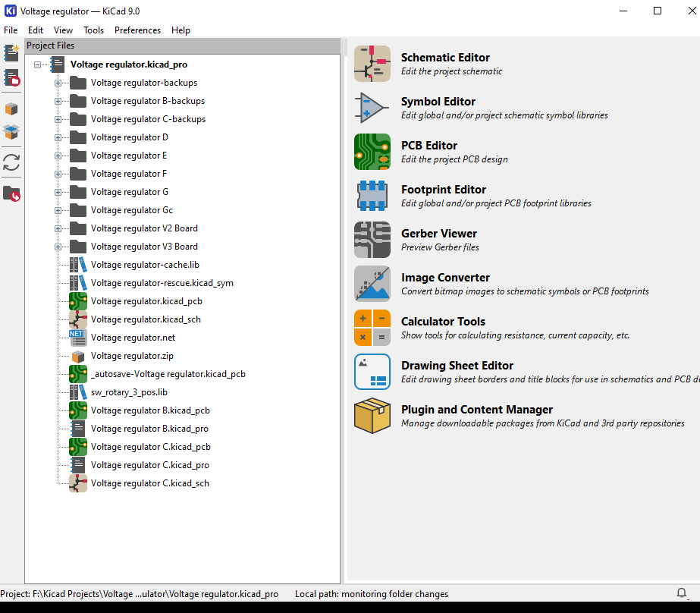Open the Image Converter icon

click(x=372, y=284)
